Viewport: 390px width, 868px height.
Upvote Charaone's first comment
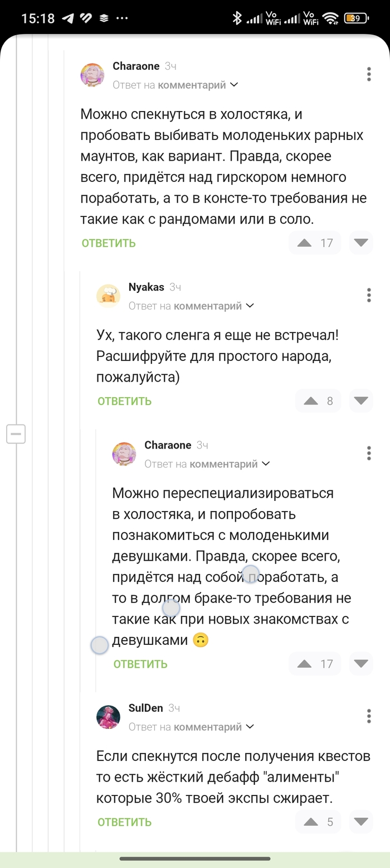(304, 243)
